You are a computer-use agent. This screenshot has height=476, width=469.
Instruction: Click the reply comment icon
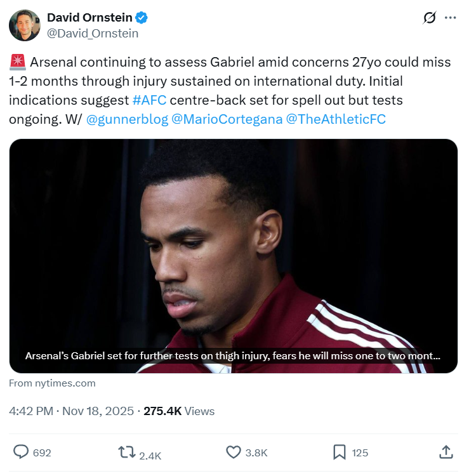[22, 453]
